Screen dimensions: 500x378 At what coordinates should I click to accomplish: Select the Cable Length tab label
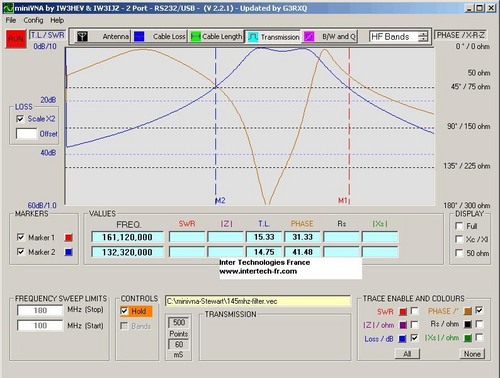[x=222, y=36]
